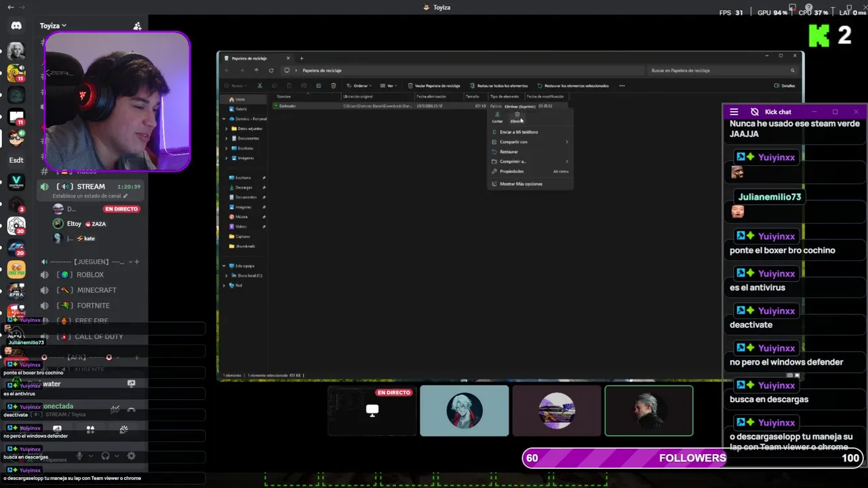Click the pencil icon on channel status
This screenshot has width=868, height=488.
point(125,196)
